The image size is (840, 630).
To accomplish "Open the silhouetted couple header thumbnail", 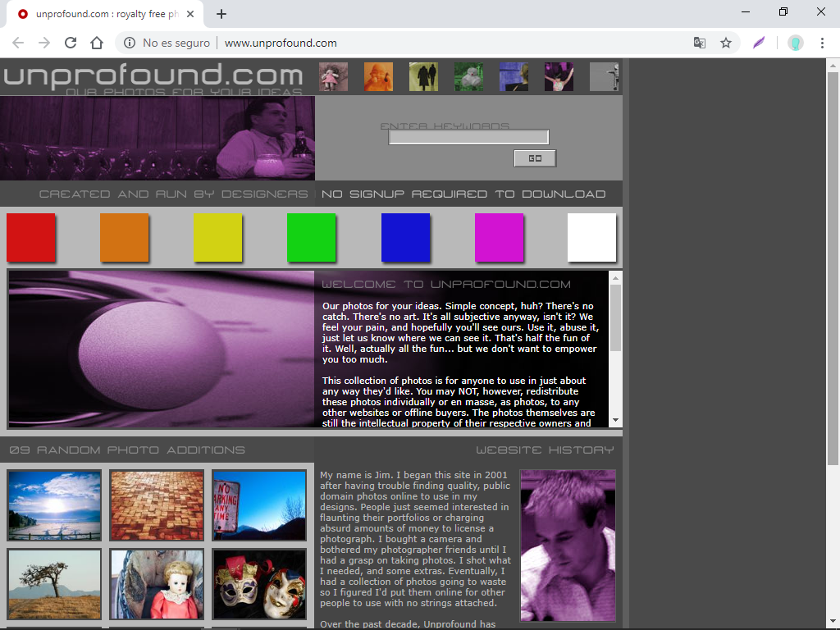I will (x=423, y=76).
